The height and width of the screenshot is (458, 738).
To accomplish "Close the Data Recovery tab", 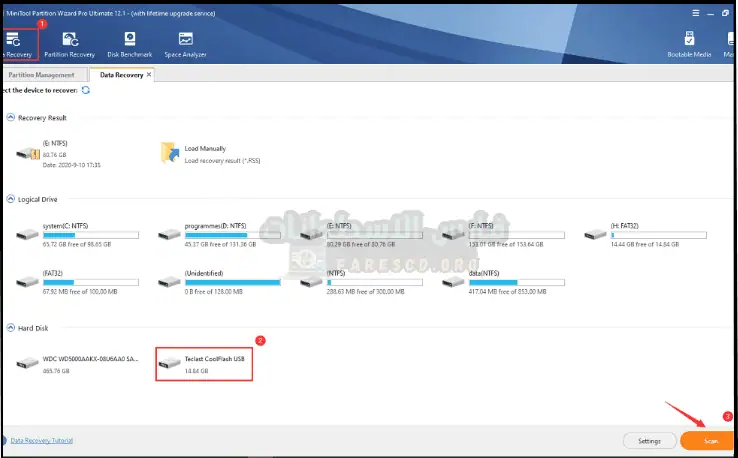I will click(149, 75).
